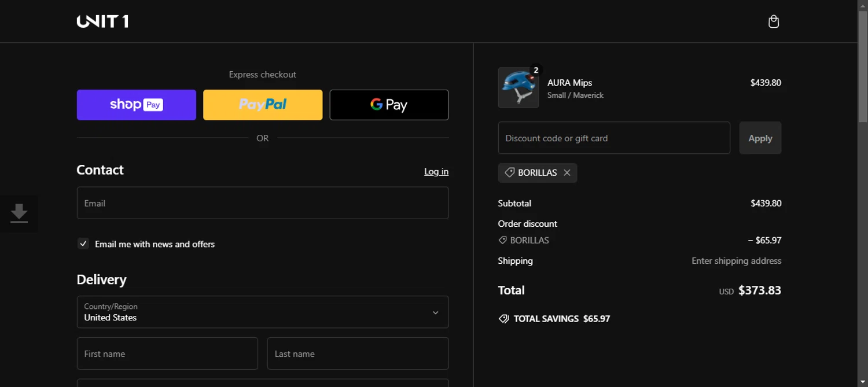This screenshot has width=868, height=387.
Task: Click into the First name field
Action: point(167,353)
